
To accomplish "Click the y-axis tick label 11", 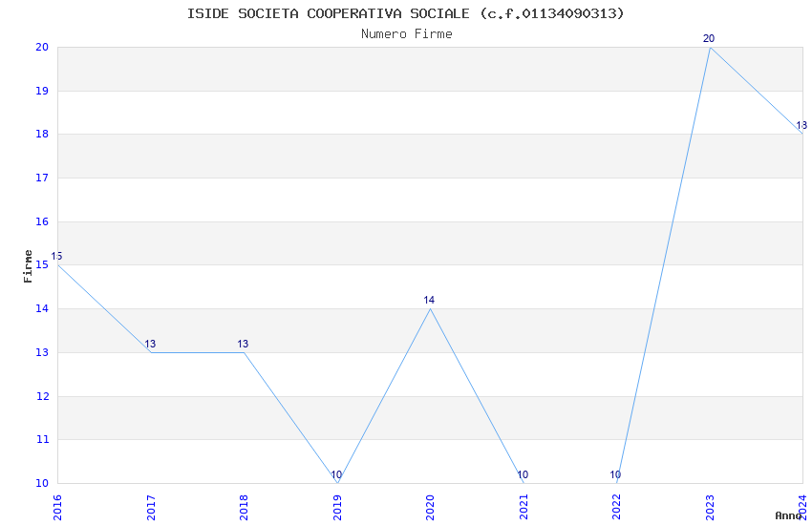I will pyautogui.click(x=42, y=440).
